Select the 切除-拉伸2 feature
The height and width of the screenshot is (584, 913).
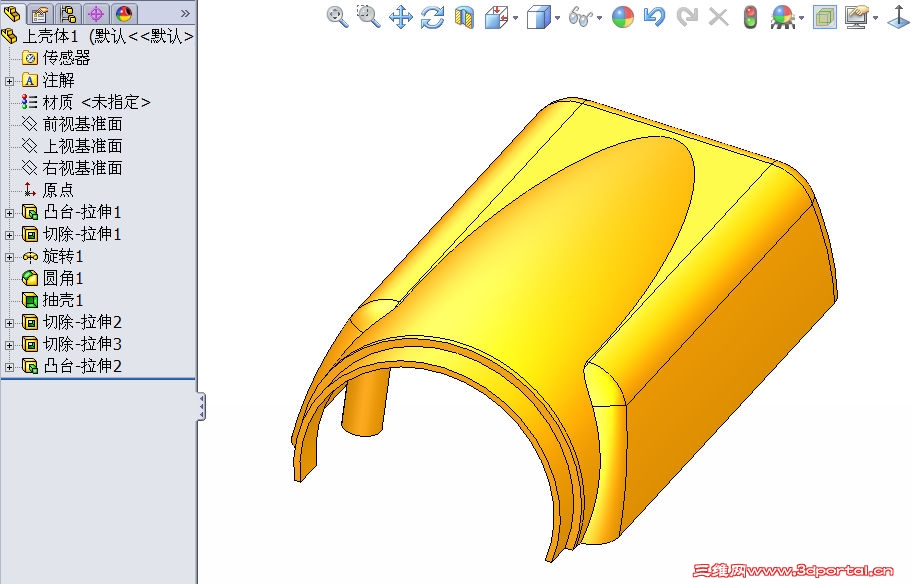pyautogui.click(x=82, y=322)
